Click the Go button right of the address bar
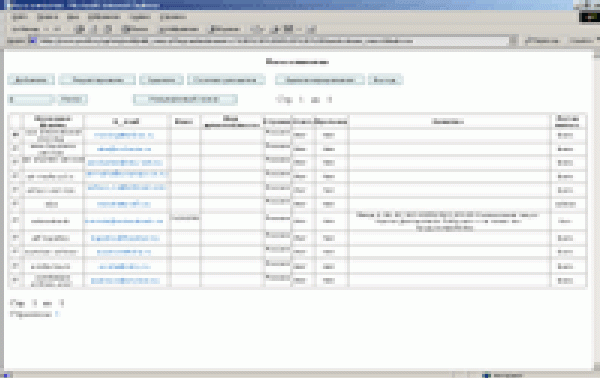The width and height of the screenshot is (600, 378). click(542, 41)
